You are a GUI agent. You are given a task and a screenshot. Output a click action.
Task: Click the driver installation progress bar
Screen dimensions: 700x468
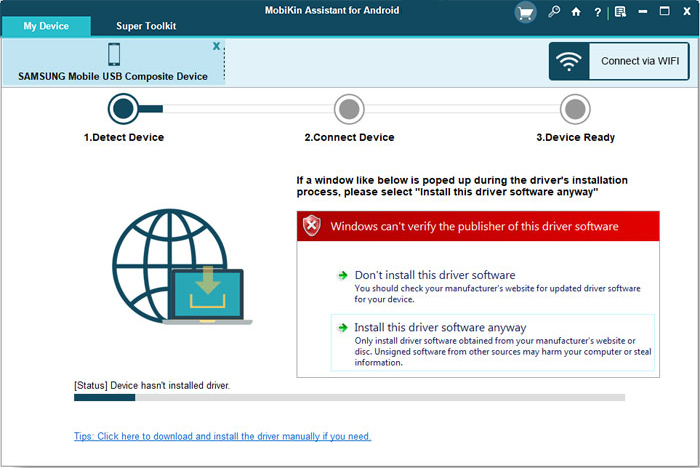coord(350,397)
